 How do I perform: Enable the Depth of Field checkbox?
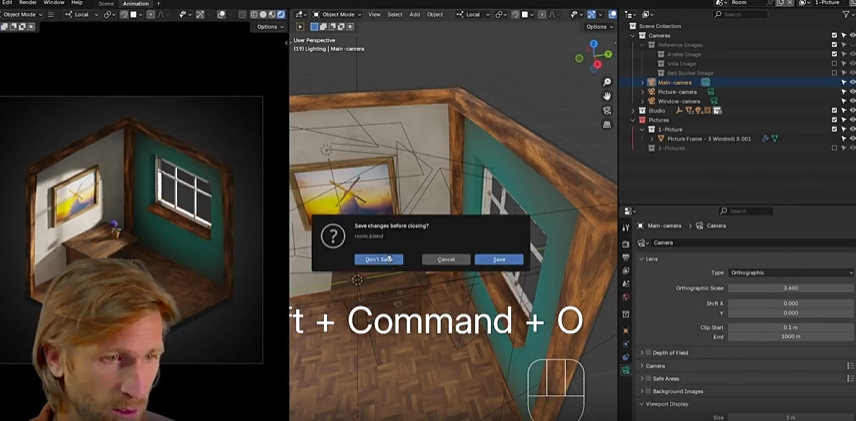[649, 353]
